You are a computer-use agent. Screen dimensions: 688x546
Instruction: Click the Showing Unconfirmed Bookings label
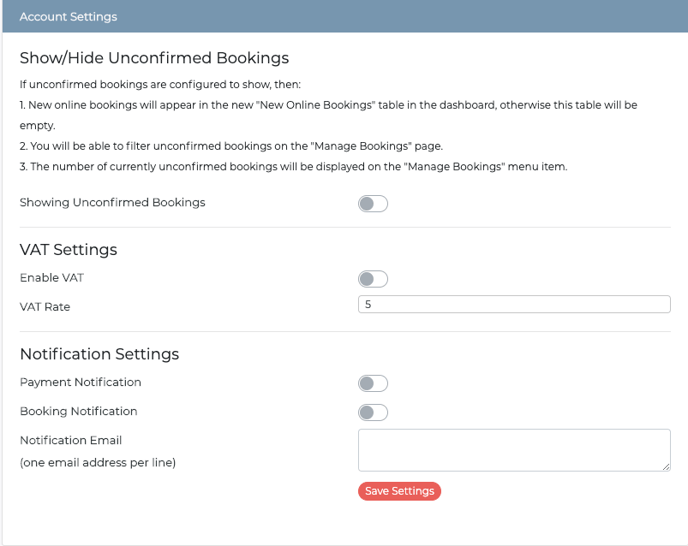point(112,202)
